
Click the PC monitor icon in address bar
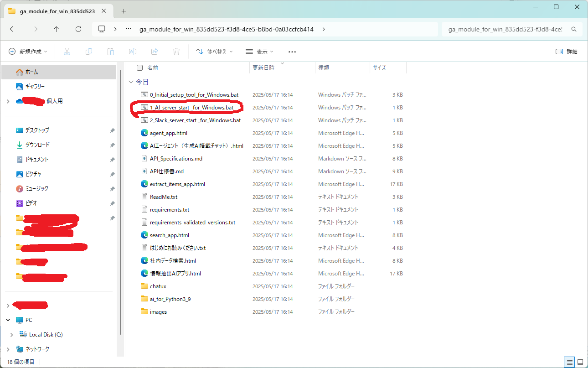[102, 29]
